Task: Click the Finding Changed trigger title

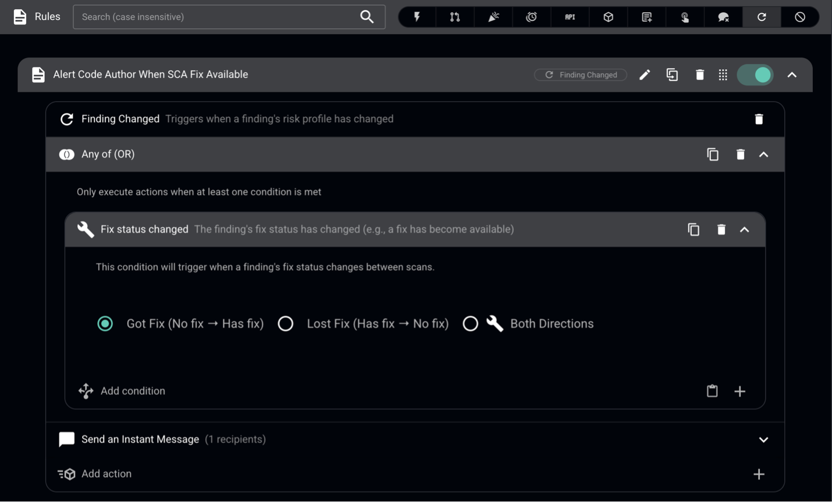Action: 120,119
